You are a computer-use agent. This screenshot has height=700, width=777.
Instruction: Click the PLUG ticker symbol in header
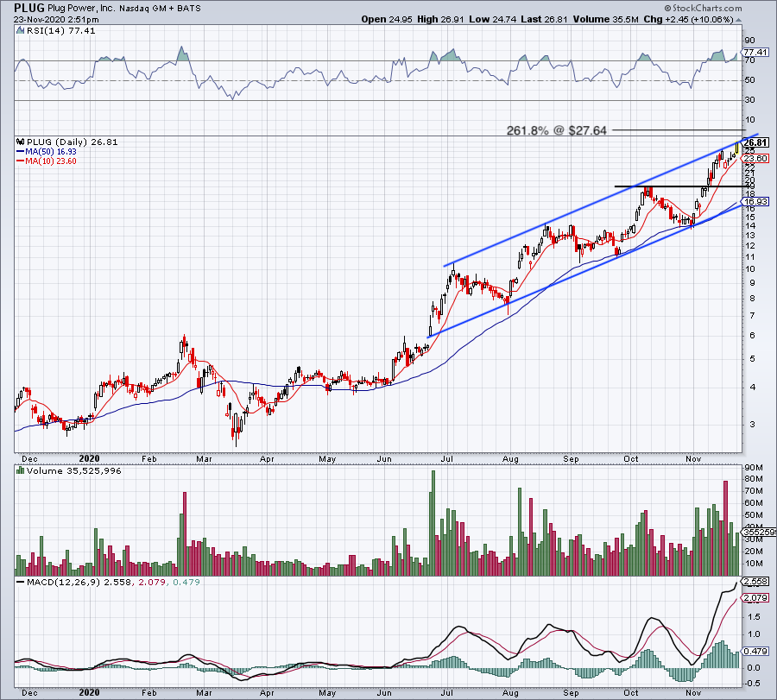[29, 8]
